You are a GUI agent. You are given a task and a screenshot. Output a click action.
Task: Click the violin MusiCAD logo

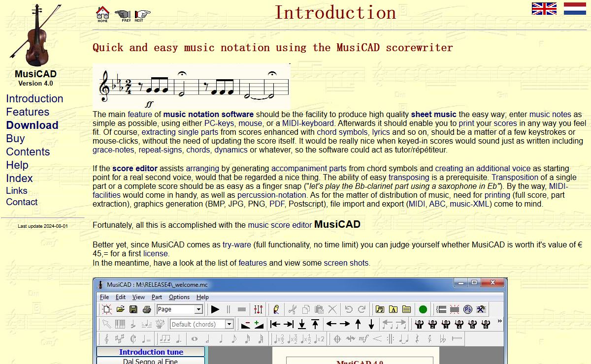point(35,35)
